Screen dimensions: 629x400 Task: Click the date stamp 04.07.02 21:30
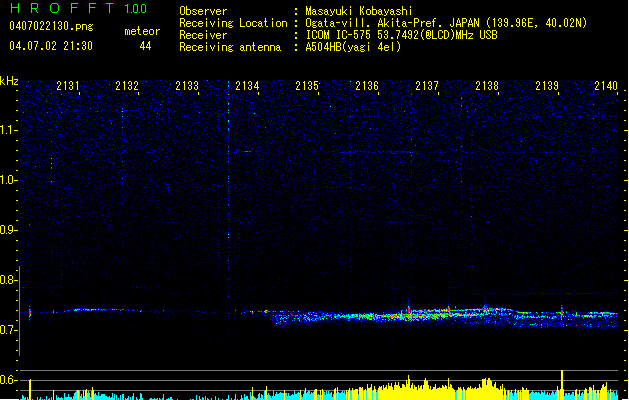pyautogui.click(x=51, y=46)
